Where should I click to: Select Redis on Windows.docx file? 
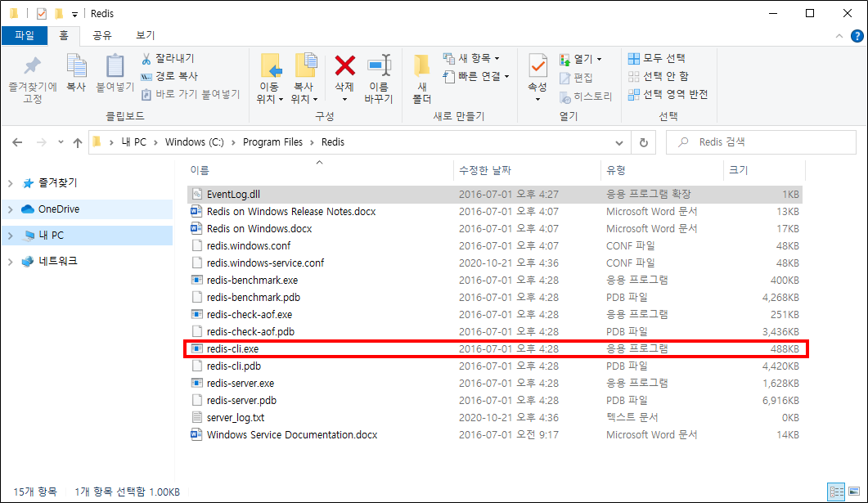tap(495, 228)
